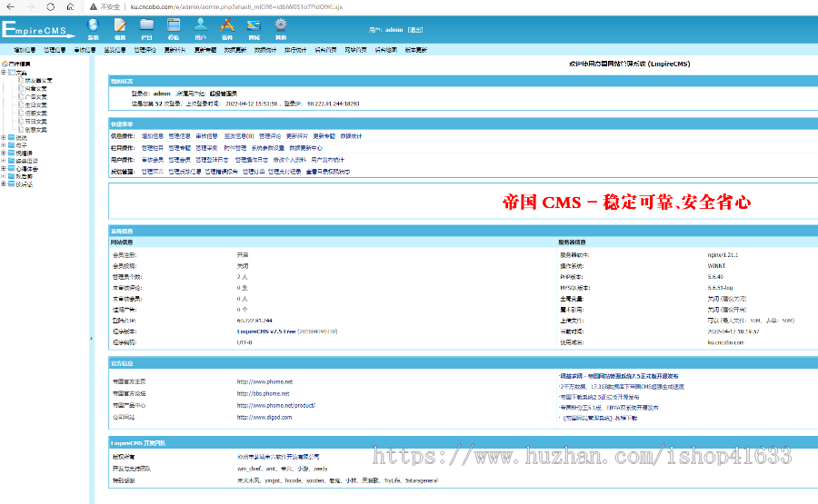Expand the 说说 tree folder
This screenshot has width=818, height=504.
[x=4, y=138]
